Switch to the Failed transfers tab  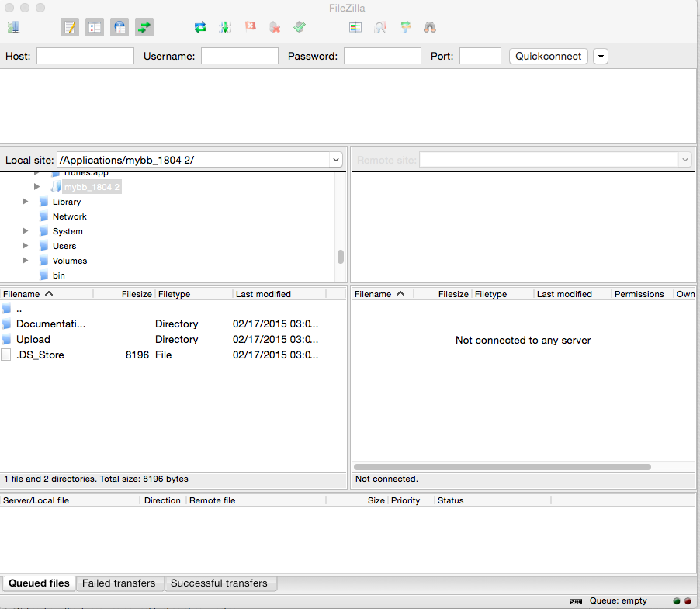[x=120, y=583]
